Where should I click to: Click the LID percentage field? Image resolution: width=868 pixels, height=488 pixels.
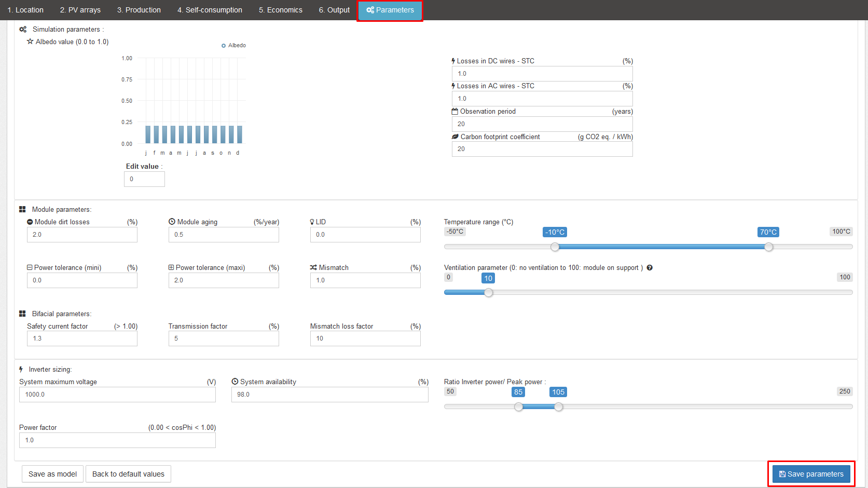(365, 235)
